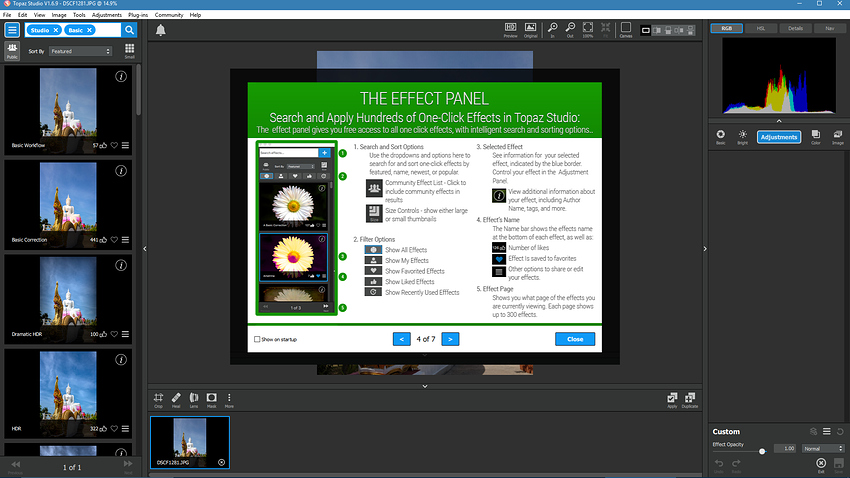Click the Effect Opacity value field
Viewport: 850px width, 478px height.
click(x=785, y=448)
